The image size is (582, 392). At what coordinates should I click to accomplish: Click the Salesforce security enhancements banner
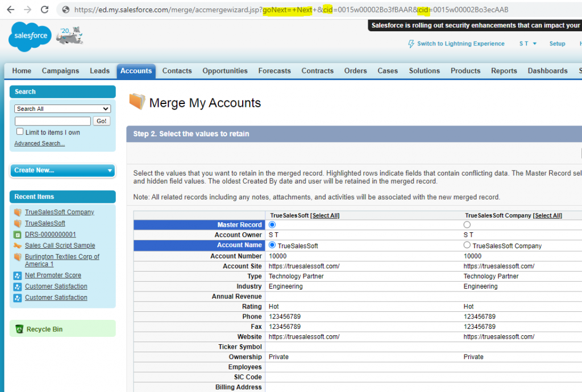[475, 25]
